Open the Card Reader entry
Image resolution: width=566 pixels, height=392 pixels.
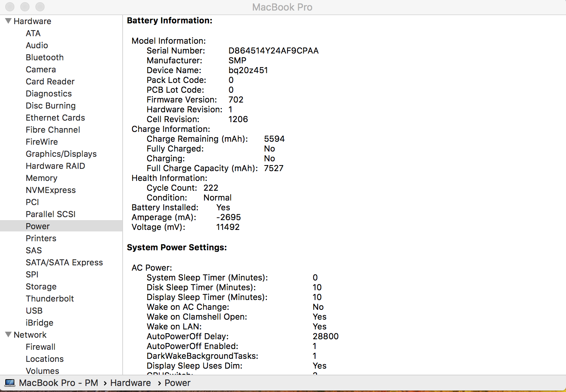(x=50, y=81)
